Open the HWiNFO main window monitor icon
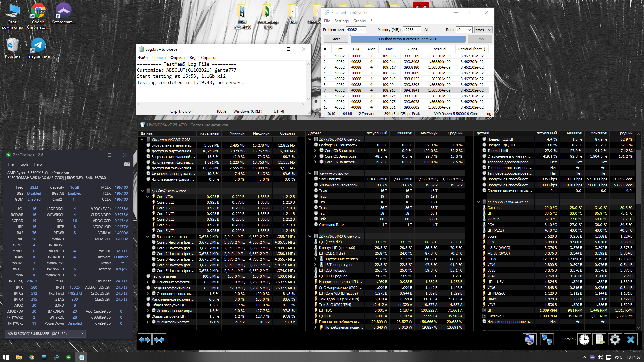The height and width of the screenshot is (362, 644). [x=529, y=340]
